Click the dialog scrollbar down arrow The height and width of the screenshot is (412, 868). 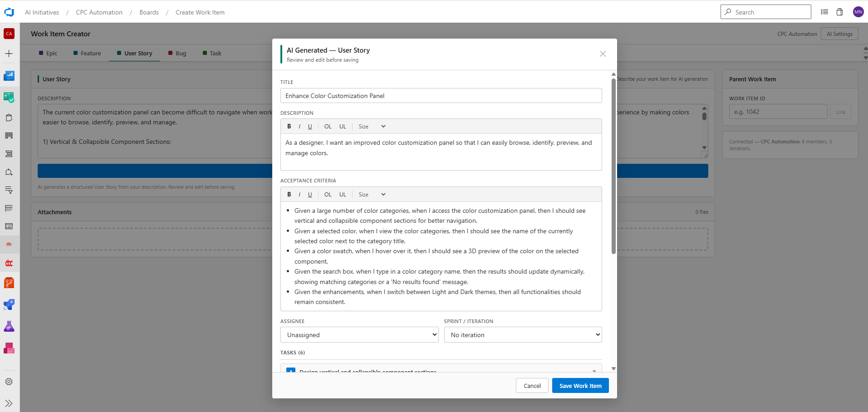pyautogui.click(x=613, y=368)
